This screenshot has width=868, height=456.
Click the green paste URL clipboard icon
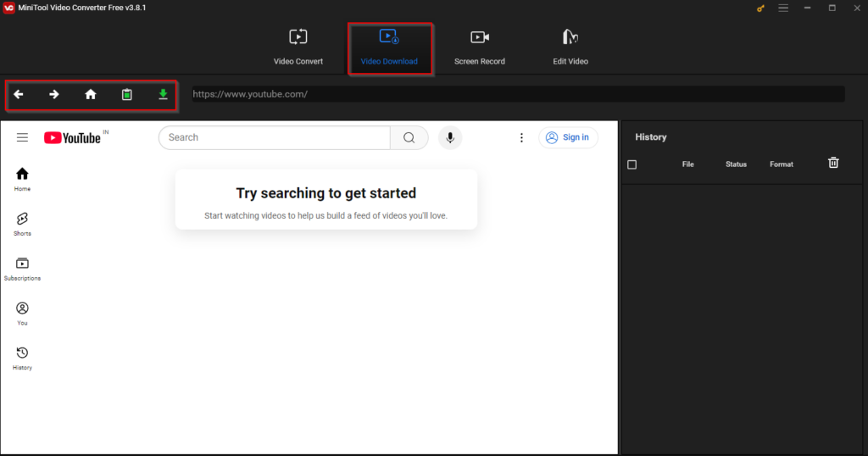pos(127,95)
